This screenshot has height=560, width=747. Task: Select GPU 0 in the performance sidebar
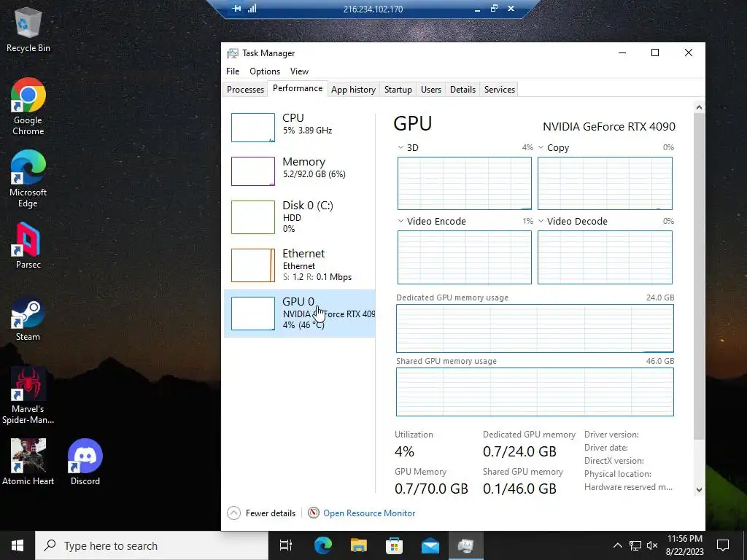[300, 314]
